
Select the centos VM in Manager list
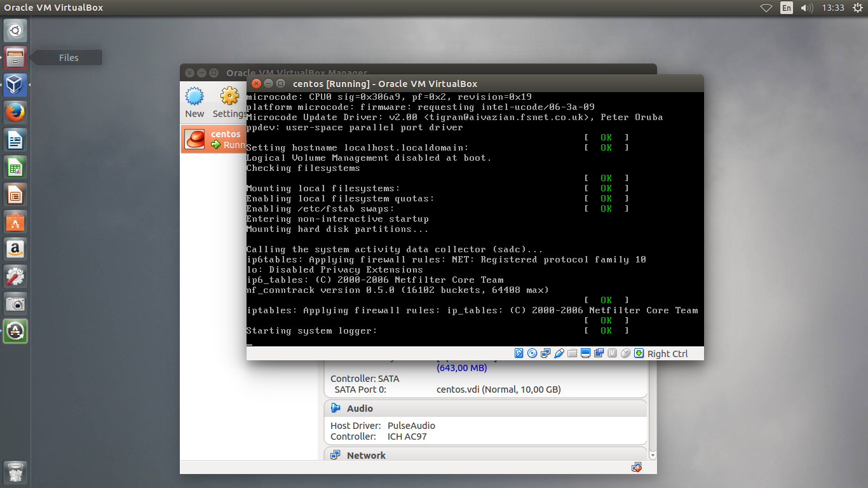point(214,139)
